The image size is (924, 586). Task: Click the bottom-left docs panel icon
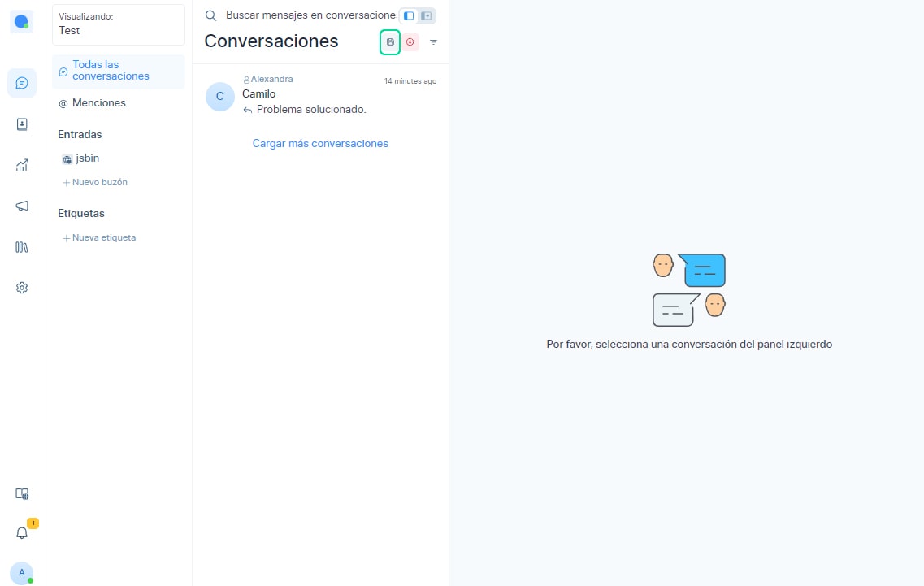point(22,493)
